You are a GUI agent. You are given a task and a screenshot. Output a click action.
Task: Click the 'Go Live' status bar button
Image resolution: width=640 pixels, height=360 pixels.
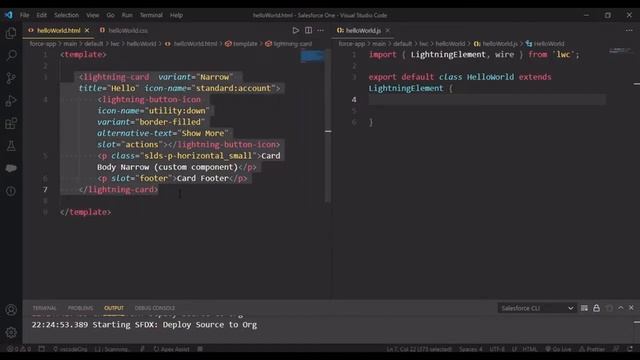tap(558, 349)
